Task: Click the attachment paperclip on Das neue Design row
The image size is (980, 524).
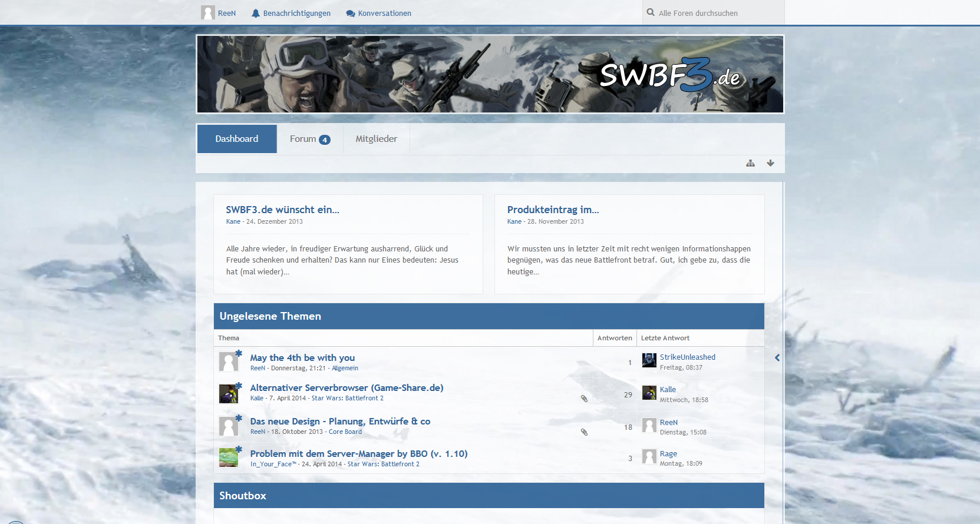Action: coord(584,432)
